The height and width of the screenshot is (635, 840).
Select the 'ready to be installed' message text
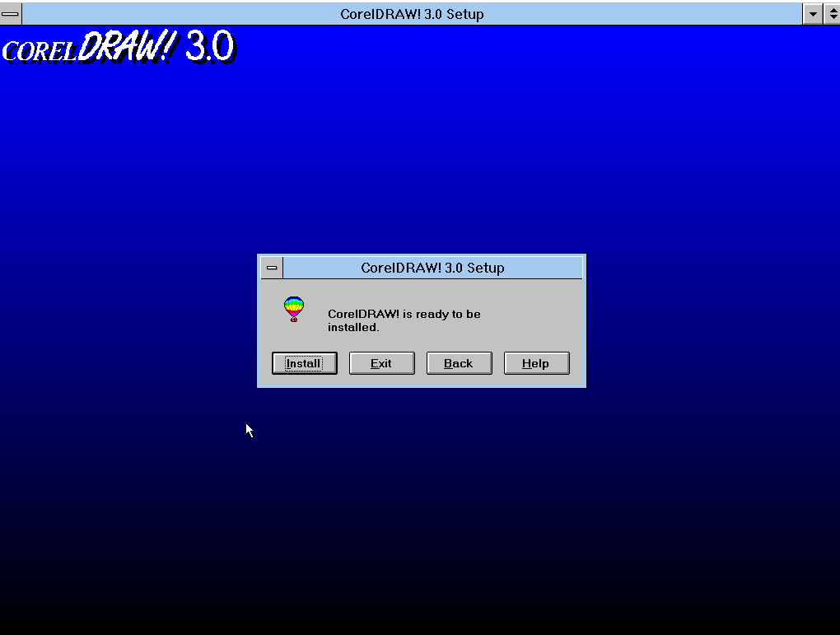[404, 320]
